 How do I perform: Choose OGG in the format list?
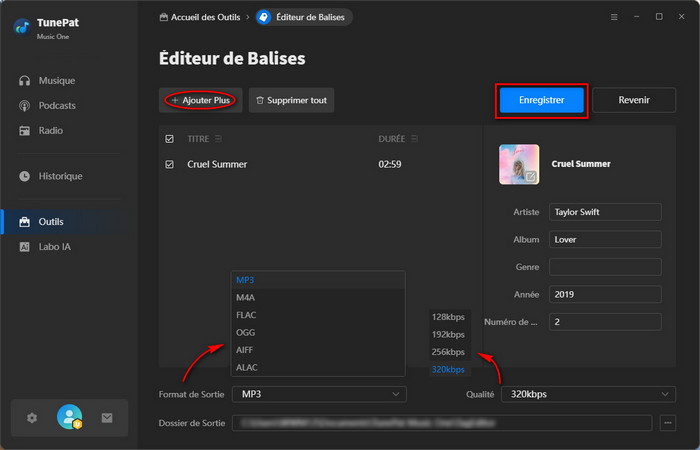pos(318,333)
